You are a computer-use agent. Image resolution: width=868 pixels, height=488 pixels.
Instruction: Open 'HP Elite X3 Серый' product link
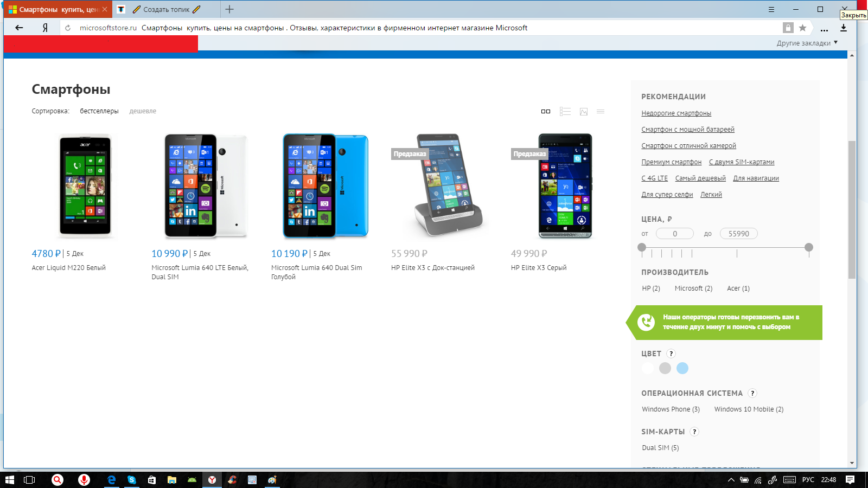[539, 268]
